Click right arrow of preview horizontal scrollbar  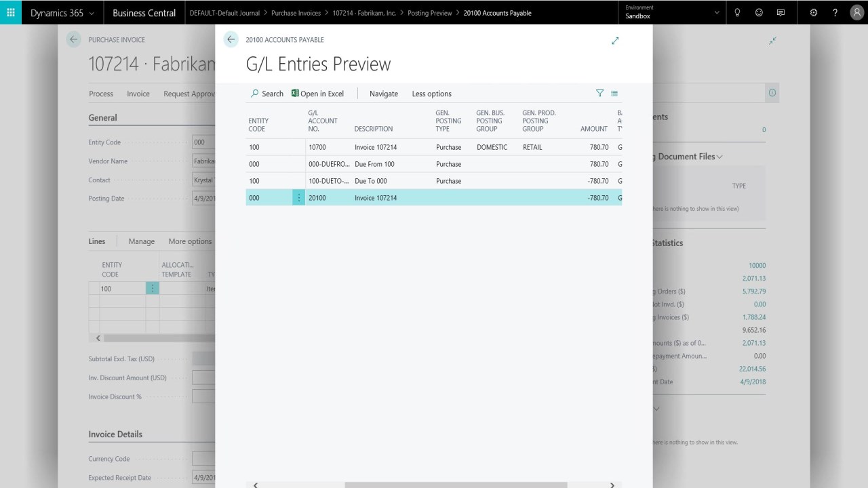[612, 485]
